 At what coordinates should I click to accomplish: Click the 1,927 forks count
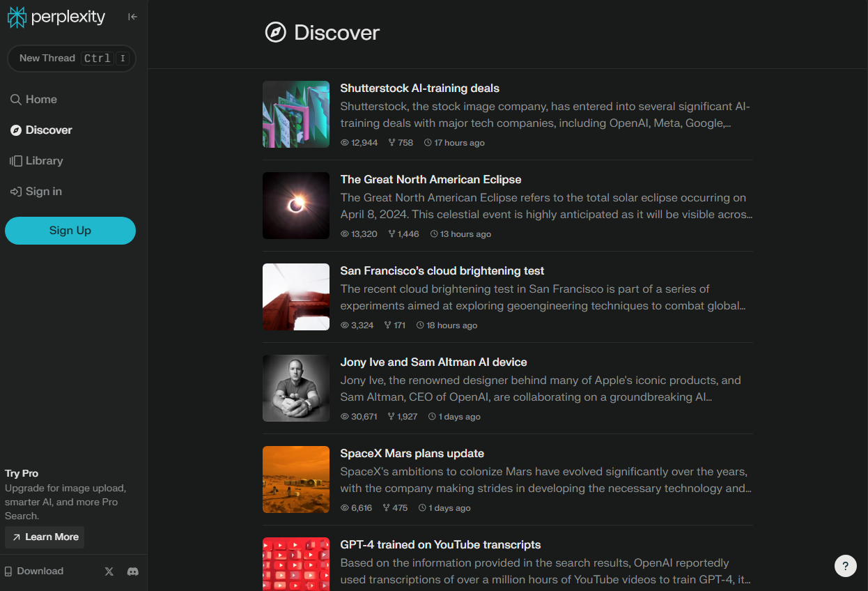click(403, 417)
